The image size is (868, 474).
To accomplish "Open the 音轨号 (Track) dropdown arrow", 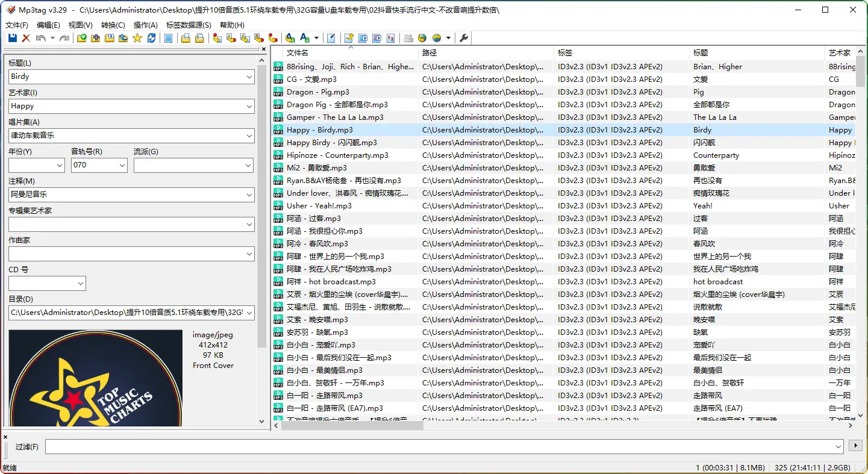I will [x=122, y=165].
